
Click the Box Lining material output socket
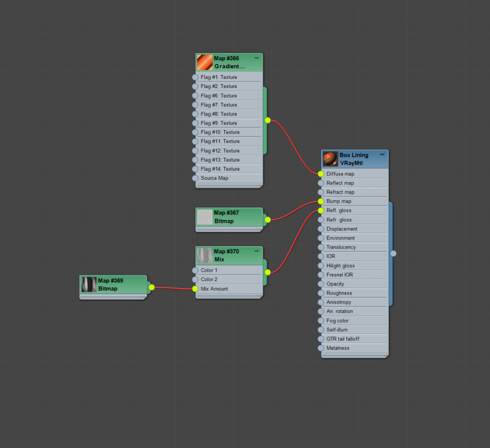[x=393, y=253]
